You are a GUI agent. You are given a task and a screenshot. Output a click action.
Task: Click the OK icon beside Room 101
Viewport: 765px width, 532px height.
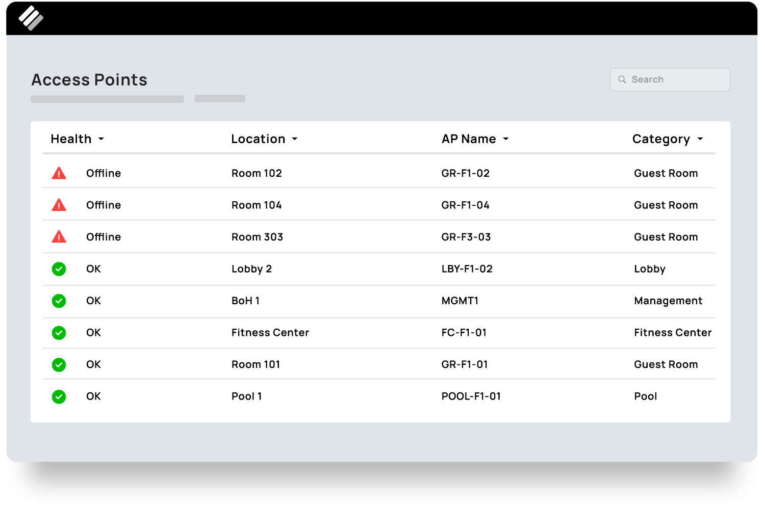point(59,365)
